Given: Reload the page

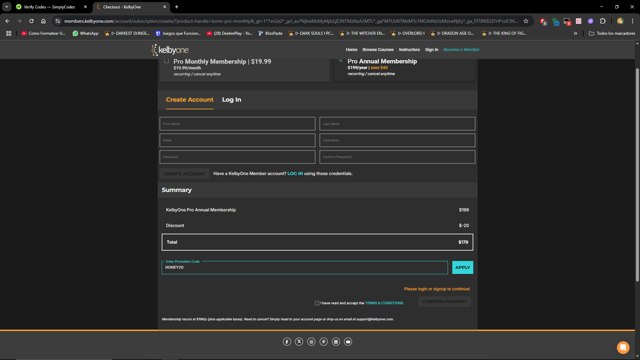Looking at the screenshot, I should (x=31, y=21).
